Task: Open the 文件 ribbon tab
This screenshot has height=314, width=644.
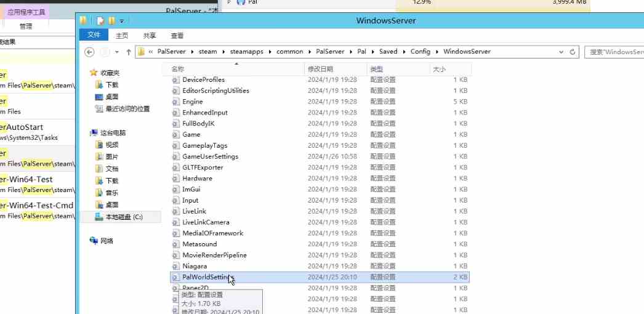Action: click(94, 35)
